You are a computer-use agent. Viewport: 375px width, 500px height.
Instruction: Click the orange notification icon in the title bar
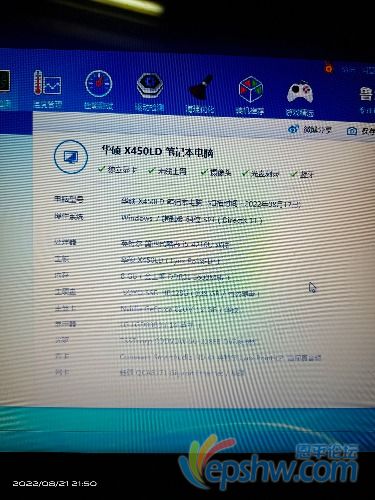pyautogui.click(x=329, y=69)
